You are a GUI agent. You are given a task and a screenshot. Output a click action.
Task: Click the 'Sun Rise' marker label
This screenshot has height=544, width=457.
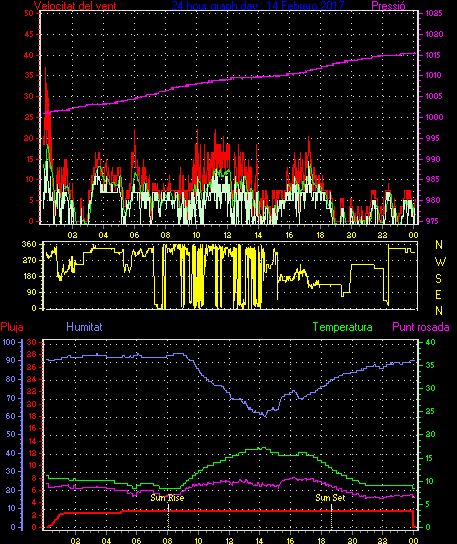pyautogui.click(x=167, y=498)
